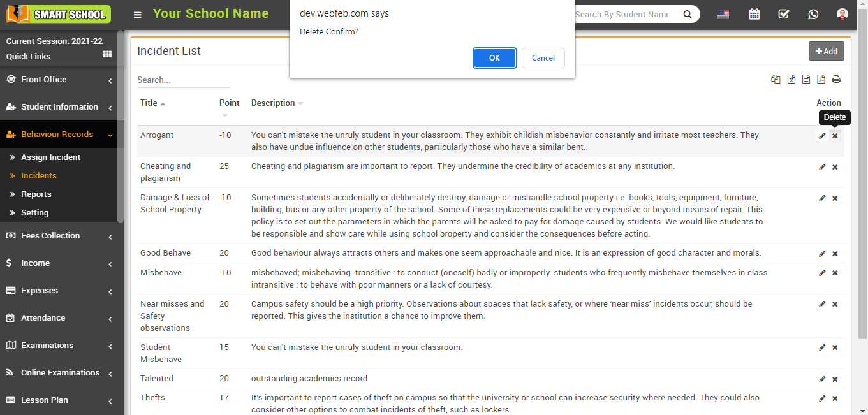868x415 pixels.
Task: Cancel the delete confirmation dialog
Action: click(543, 58)
